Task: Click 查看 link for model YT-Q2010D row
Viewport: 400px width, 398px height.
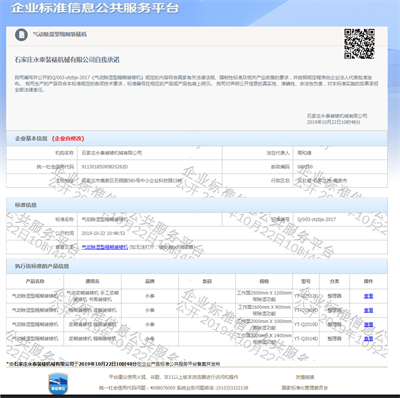Action: (x=368, y=324)
